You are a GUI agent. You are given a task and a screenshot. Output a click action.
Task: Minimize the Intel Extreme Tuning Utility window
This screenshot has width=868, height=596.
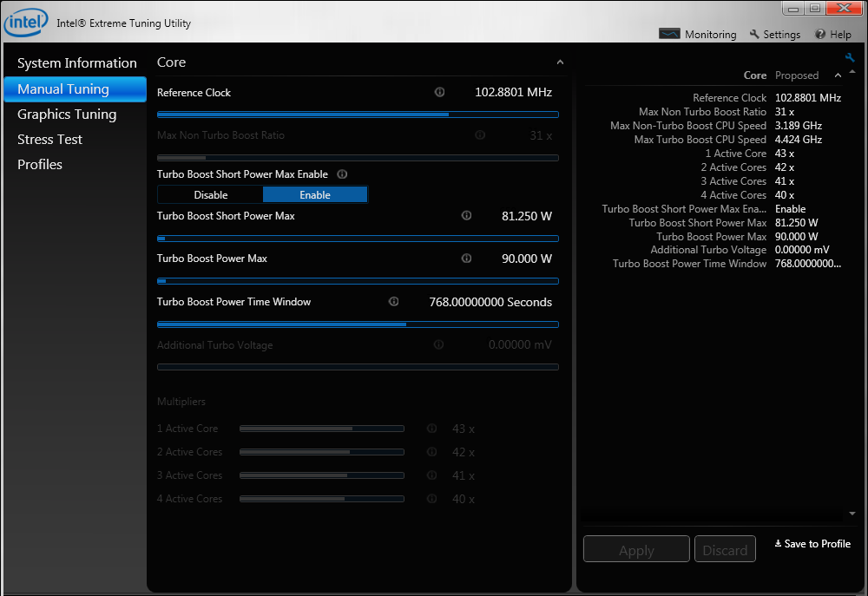[793, 9]
